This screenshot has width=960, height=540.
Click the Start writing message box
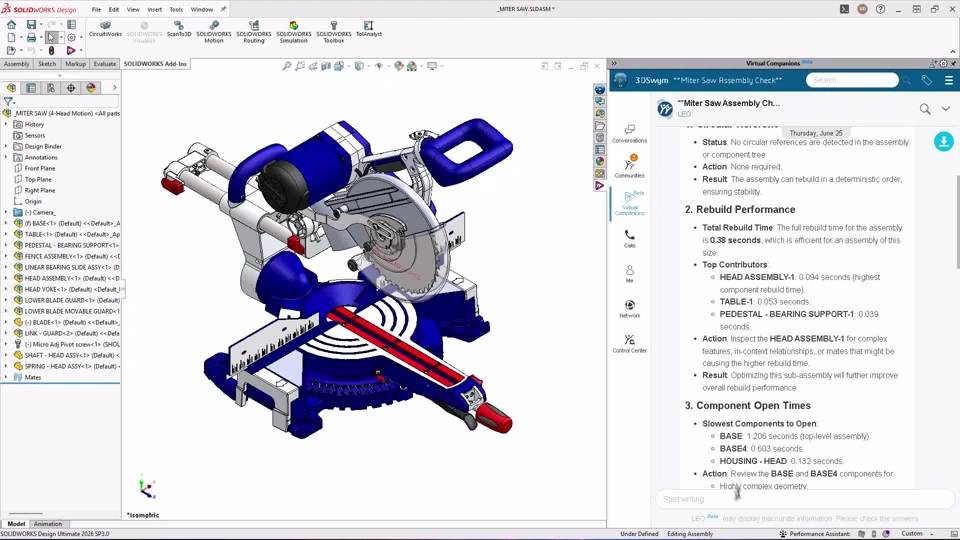(804, 499)
